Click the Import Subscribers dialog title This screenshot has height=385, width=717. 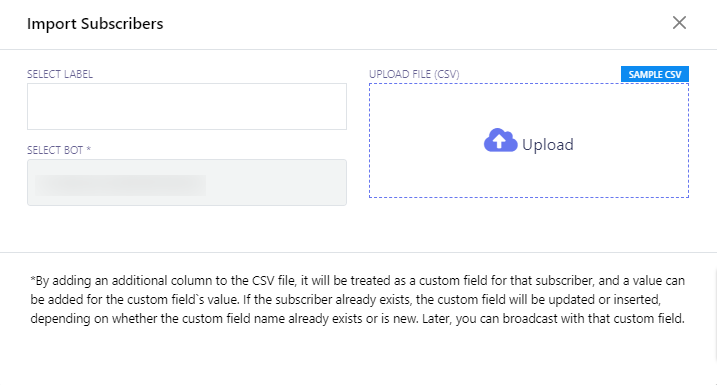[95, 23]
